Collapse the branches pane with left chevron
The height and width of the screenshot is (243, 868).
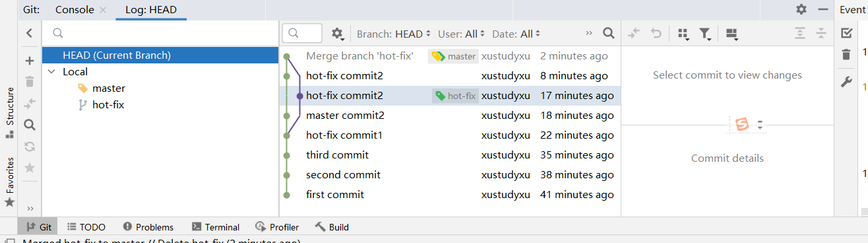pyautogui.click(x=29, y=33)
